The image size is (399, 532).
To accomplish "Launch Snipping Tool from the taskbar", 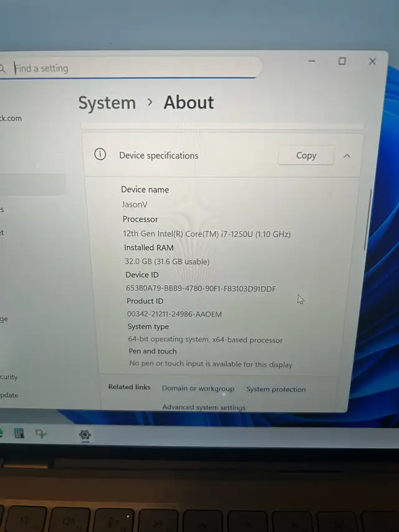I will point(42,434).
